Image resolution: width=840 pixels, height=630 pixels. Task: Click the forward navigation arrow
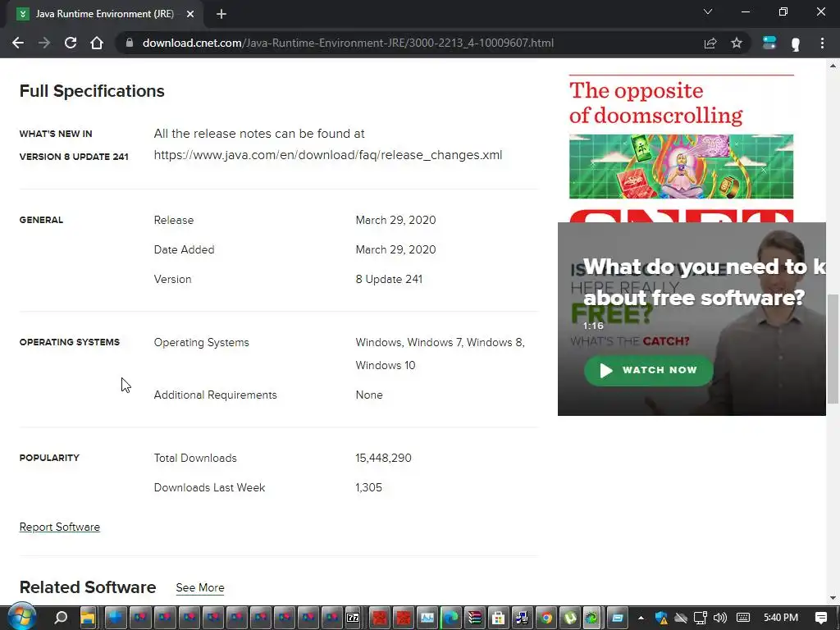pos(44,43)
